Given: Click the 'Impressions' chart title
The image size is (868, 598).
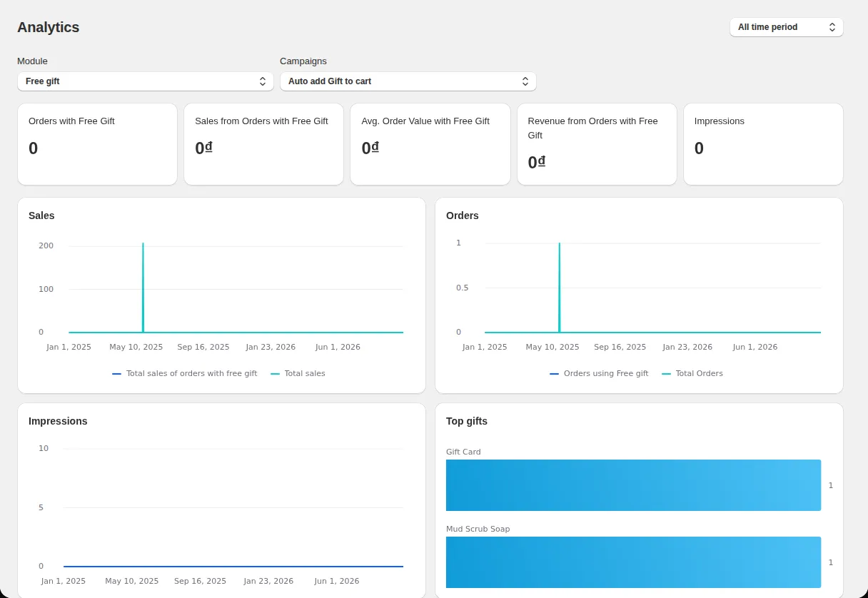Looking at the screenshot, I should [x=58, y=421].
